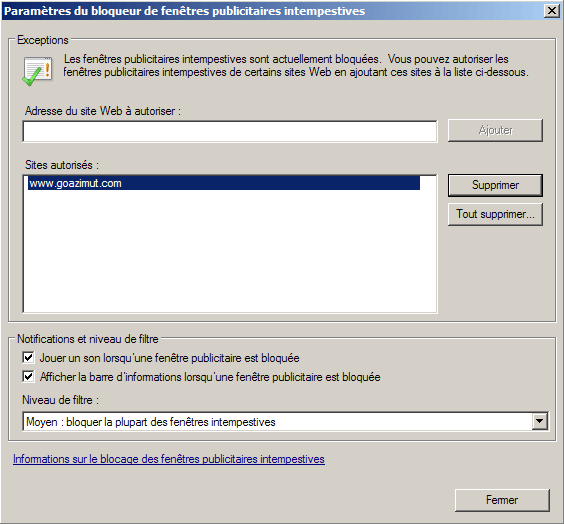Click the Niveau de filtre label
This screenshot has width=564, height=524.
click(60, 400)
